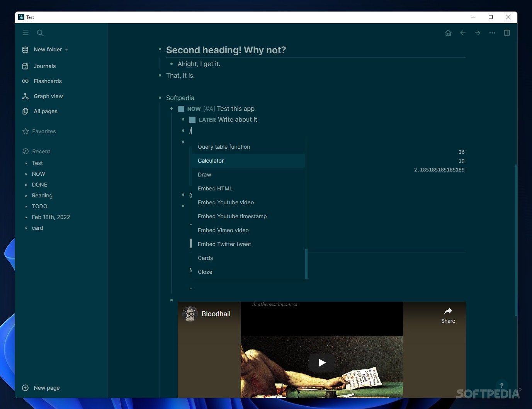The image size is (532, 409).
Task: Open recent page NOW
Action: [38, 174]
